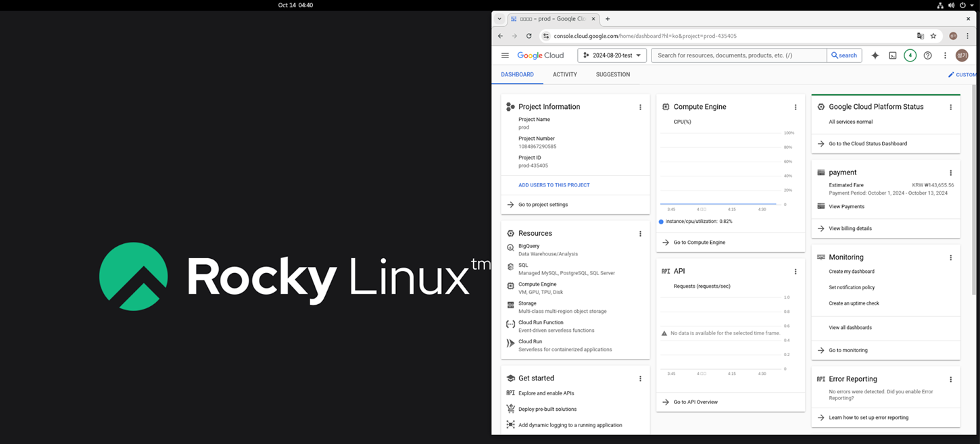Switch to the SUGGESTION tab
The width and height of the screenshot is (980, 444).
pyautogui.click(x=613, y=74)
